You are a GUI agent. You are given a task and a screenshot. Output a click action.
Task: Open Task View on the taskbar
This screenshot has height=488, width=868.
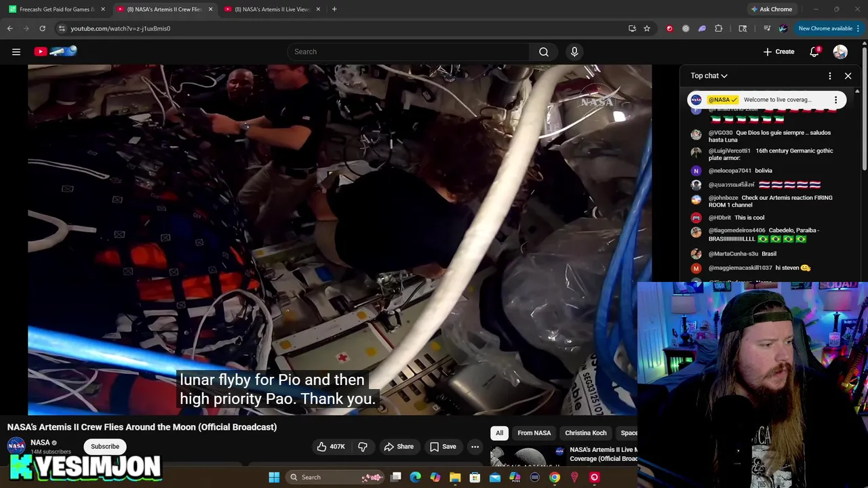tap(396, 477)
